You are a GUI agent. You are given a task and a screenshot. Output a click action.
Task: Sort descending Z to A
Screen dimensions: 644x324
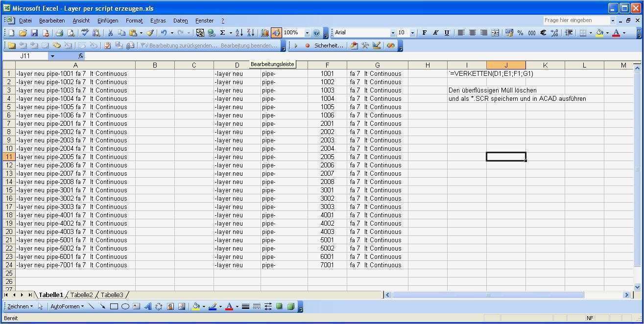pyautogui.click(x=250, y=33)
